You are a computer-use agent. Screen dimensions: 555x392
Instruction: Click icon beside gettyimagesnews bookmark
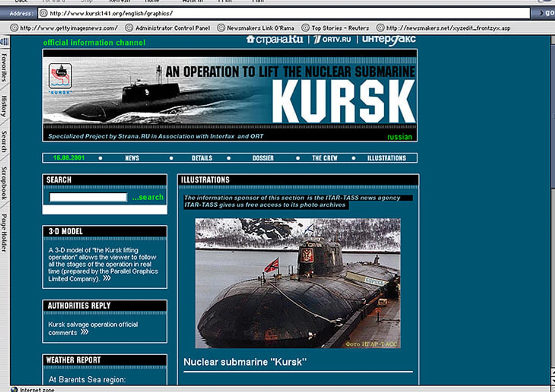pos(14,28)
